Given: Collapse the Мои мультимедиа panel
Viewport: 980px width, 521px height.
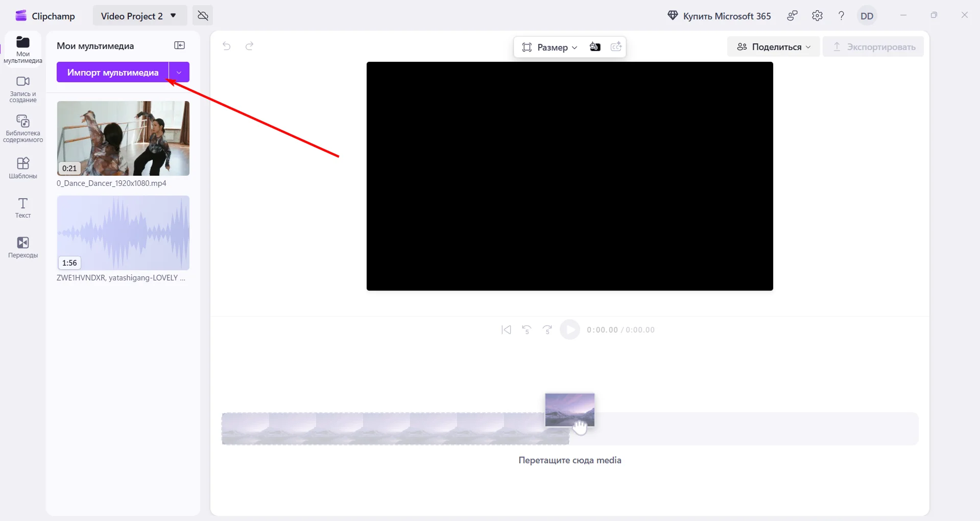Looking at the screenshot, I should tap(179, 45).
